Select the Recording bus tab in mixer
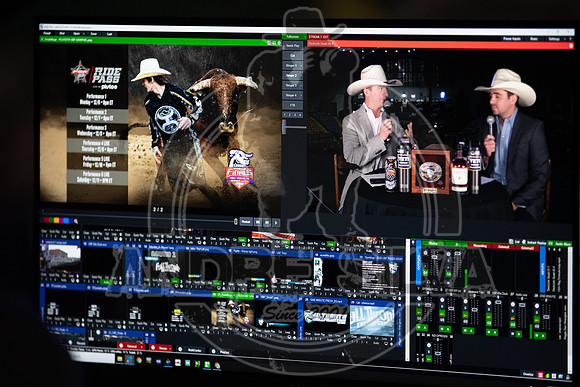Screen dimensions: 580x387 point(479,245)
